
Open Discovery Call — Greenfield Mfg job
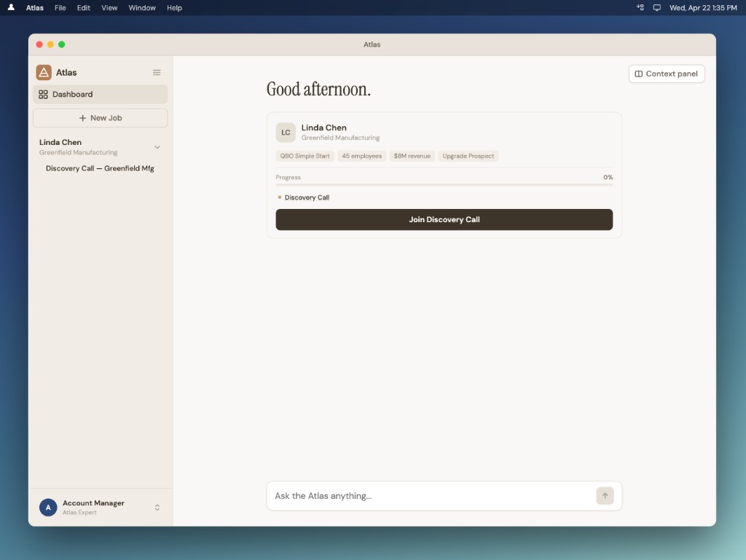tap(100, 168)
